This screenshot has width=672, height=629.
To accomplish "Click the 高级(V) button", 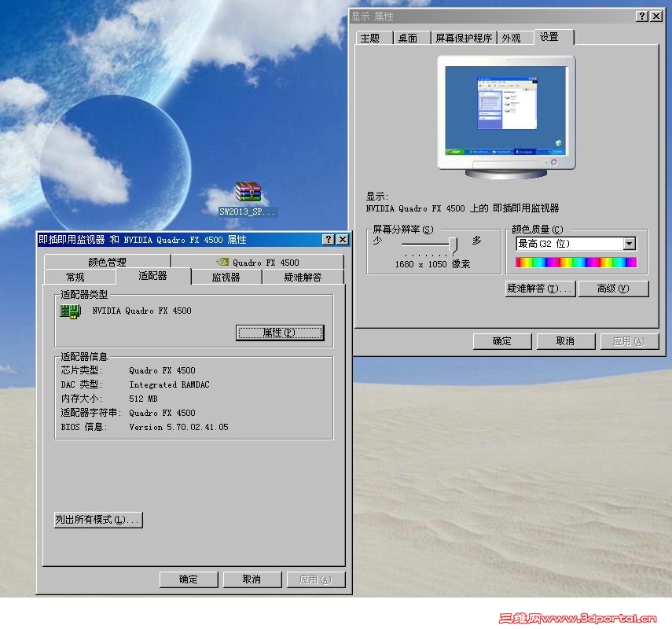I will pyautogui.click(x=614, y=289).
